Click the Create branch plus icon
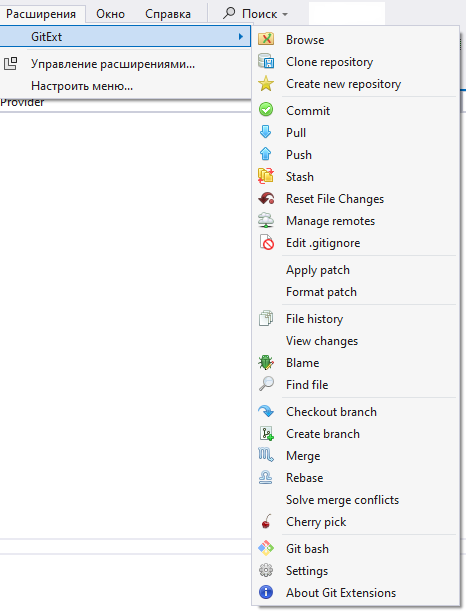Screen dimensions: 466x612 tap(267, 434)
